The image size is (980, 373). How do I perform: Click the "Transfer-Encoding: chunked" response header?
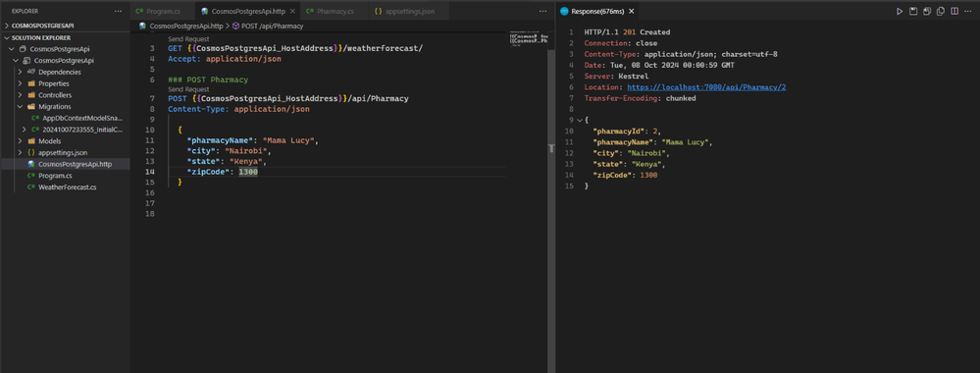click(x=640, y=98)
